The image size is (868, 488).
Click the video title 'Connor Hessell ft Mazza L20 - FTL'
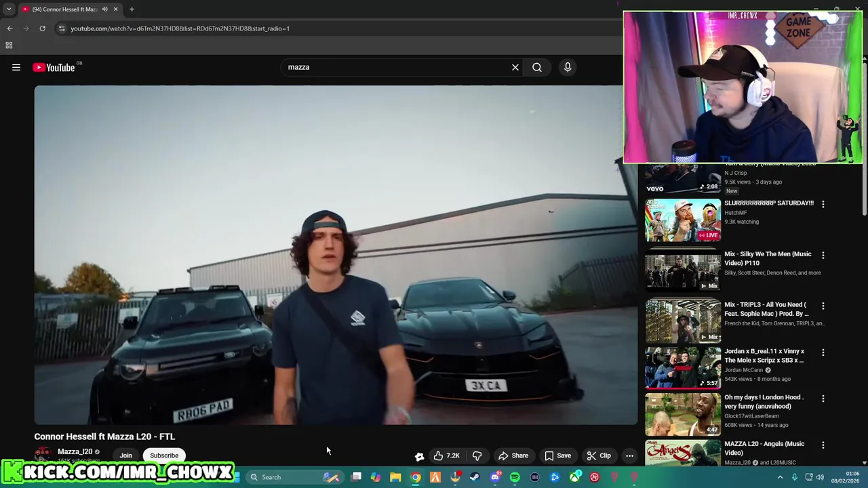click(104, 436)
